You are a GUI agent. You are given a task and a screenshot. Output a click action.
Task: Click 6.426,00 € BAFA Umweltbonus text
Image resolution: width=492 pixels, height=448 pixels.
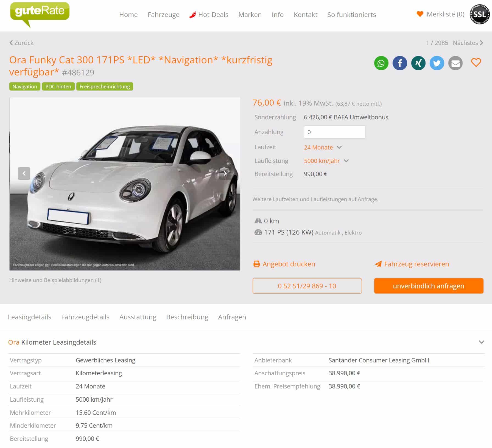pos(346,117)
